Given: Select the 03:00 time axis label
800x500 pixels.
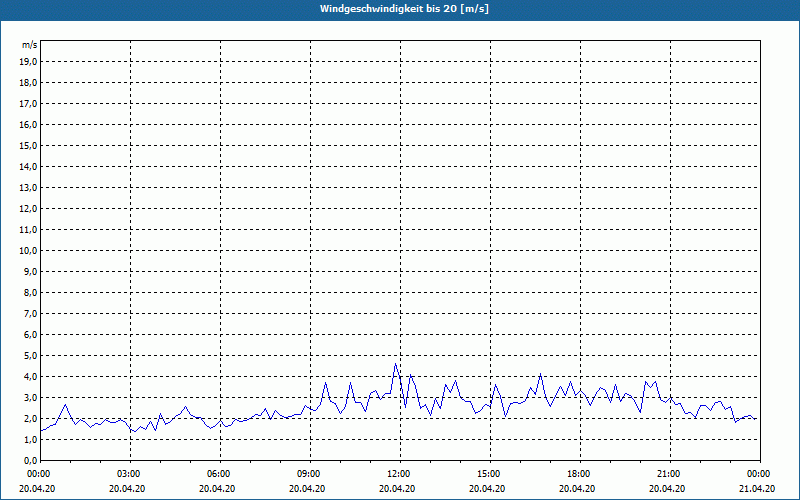Looking at the screenshot, I should click(x=128, y=474).
